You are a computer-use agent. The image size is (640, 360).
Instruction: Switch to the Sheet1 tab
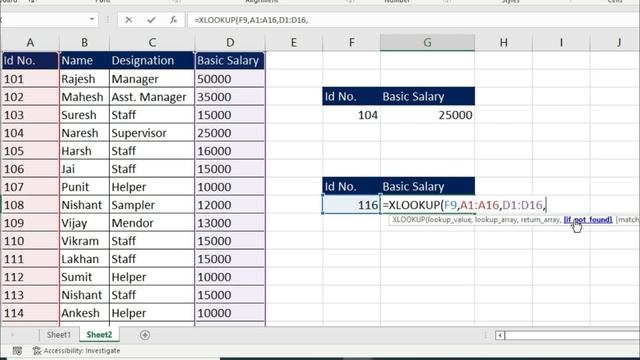(x=58, y=335)
